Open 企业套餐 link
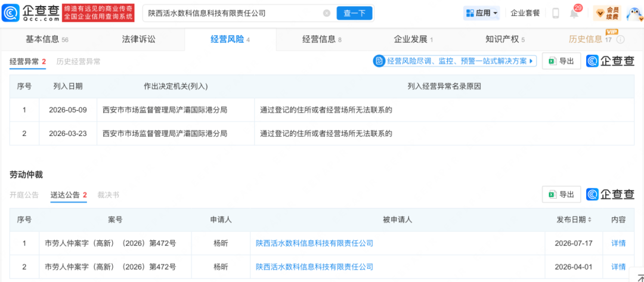Viewport: 644px width, 282px height. tap(525, 13)
